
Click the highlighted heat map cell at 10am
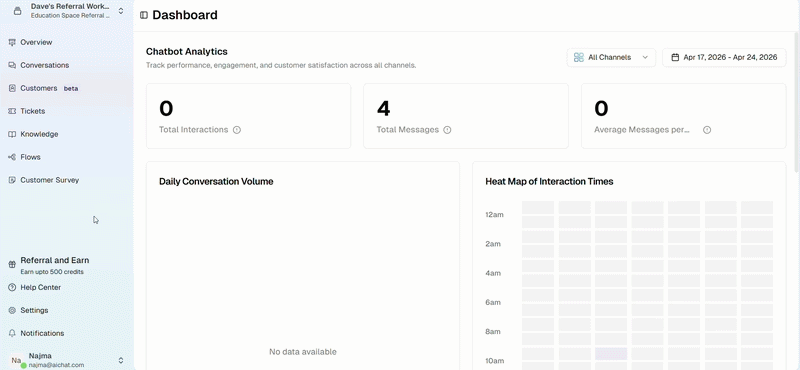click(611, 354)
